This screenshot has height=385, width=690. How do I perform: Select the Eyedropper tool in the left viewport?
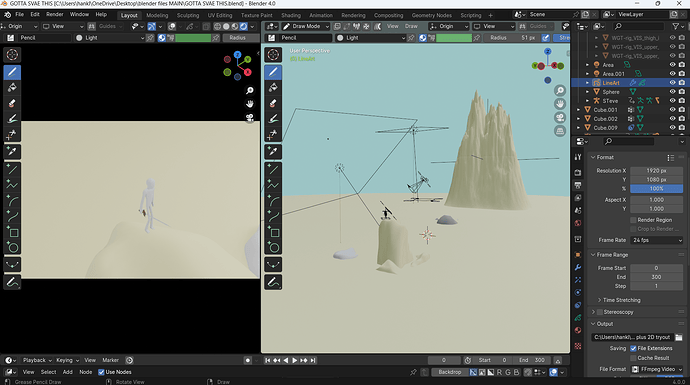[x=12, y=152]
